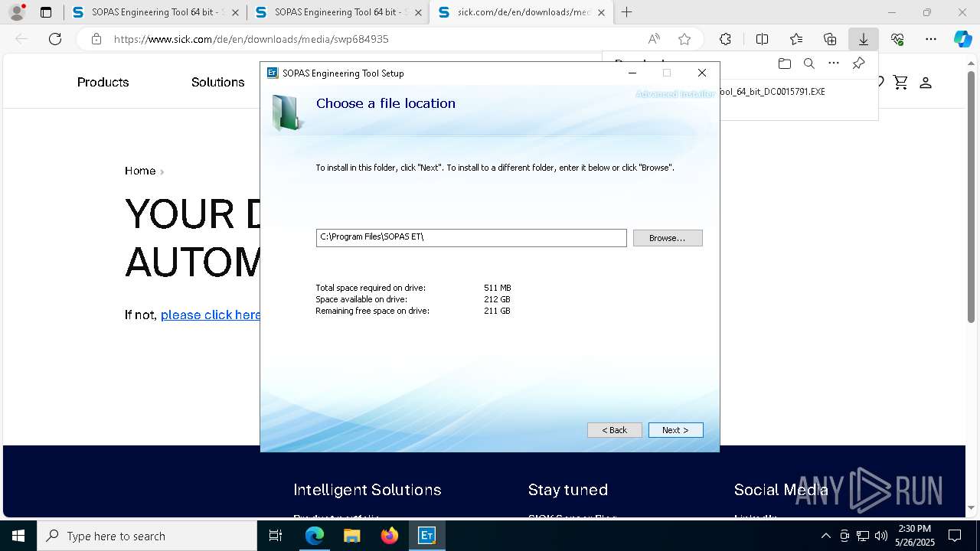Screen dimensions: 980x551
Task: View site information lock icon
Action: pyautogui.click(x=96, y=39)
